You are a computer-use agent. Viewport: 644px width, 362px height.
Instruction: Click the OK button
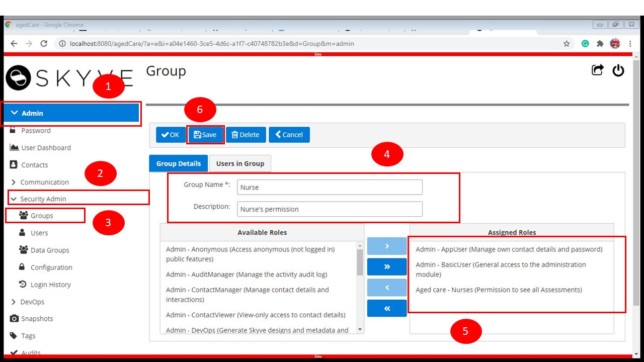[x=171, y=135]
